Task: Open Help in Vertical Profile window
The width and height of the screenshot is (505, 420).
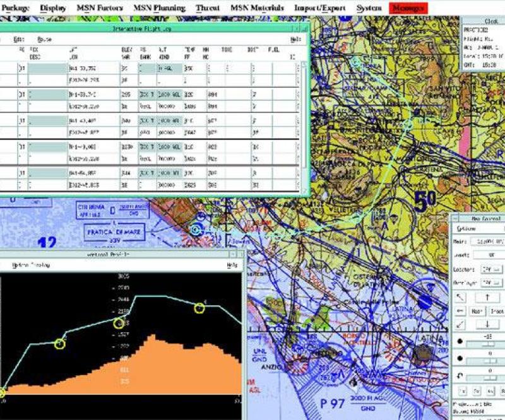Action: pyautogui.click(x=232, y=265)
